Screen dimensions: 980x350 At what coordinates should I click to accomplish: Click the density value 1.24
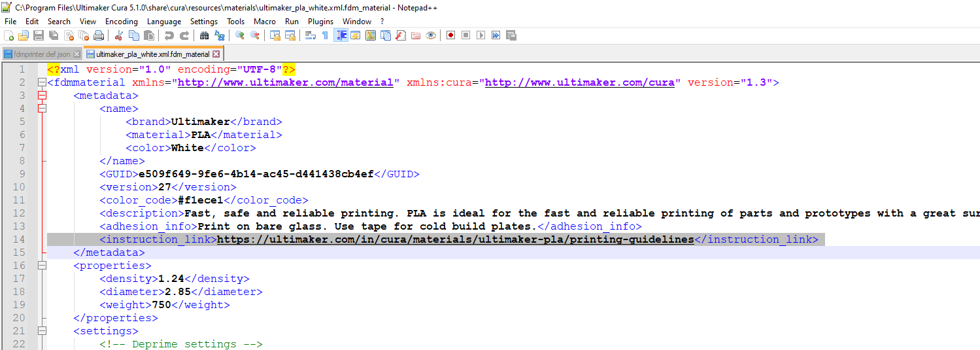coord(171,279)
